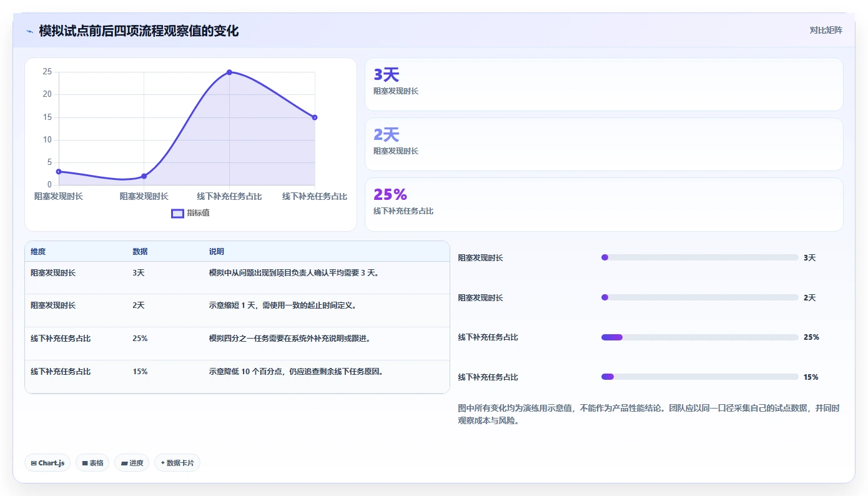Viewport: 868px width, 496px height.
Task: Click table cell '示意缩短 1 天，需使用一致的起止时间定义。'
Action: pos(282,305)
